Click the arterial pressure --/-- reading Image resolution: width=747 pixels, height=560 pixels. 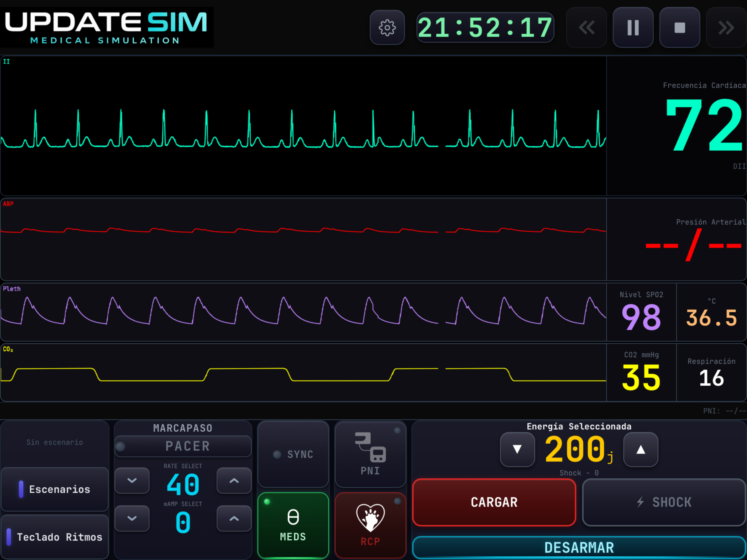(x=693, y=245)
